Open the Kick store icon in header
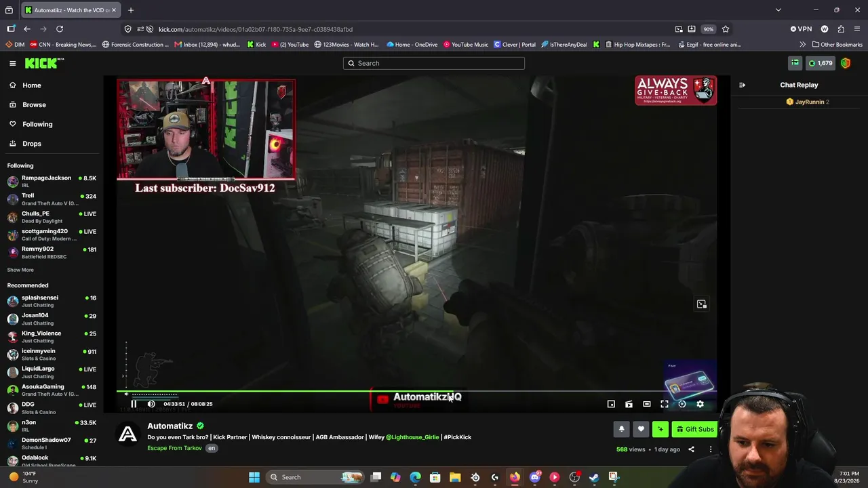This screenshot has width=868, height=488. pyautogui.click(x=795, y=63)
